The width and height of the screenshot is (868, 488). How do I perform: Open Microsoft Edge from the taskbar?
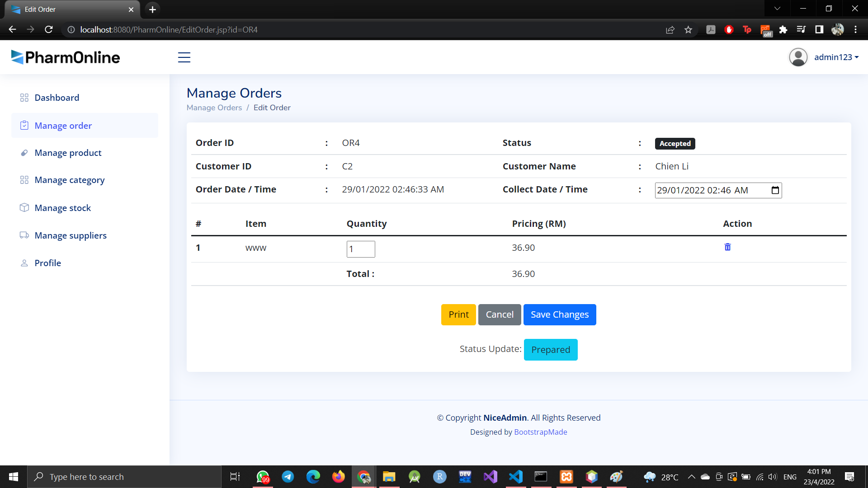tap(313, 477)
